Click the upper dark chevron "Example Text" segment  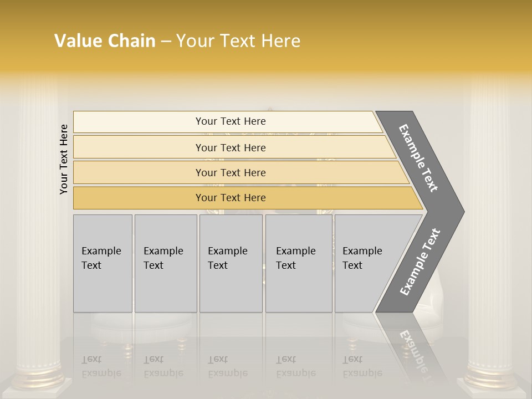pos(420,158)
